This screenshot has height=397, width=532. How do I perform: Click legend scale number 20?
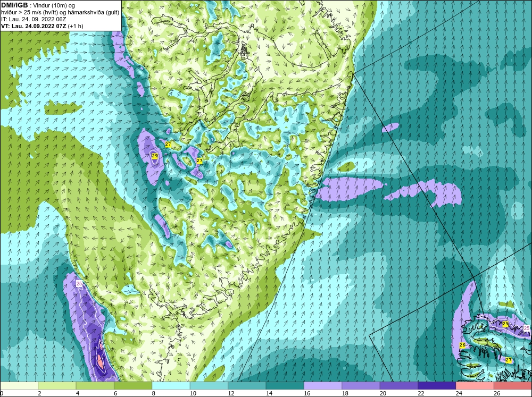tap(383, 393)
